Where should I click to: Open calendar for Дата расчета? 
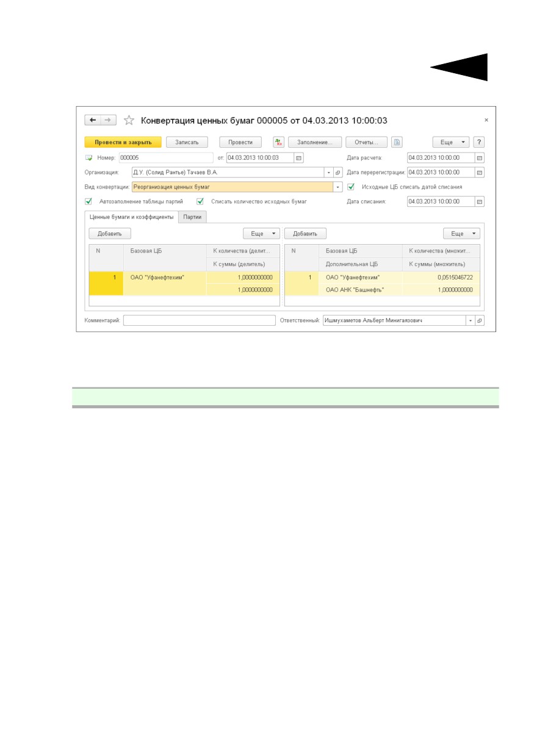[480, 157]
